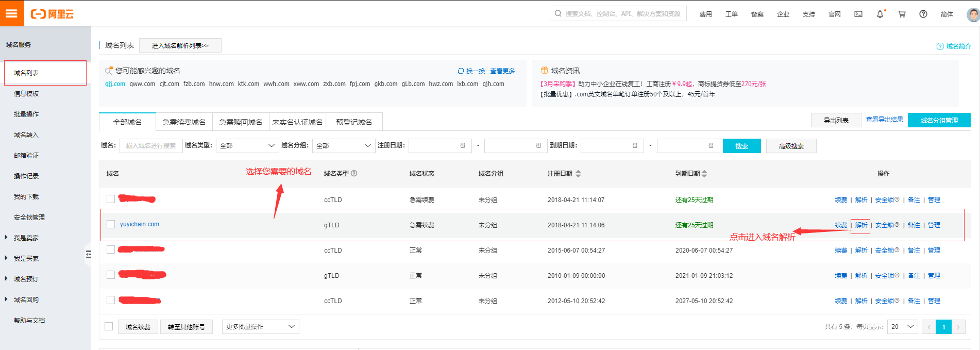980x350 pixels.
Task: Click 解析 link for yuyichain.com
Action: click(861, 225)
